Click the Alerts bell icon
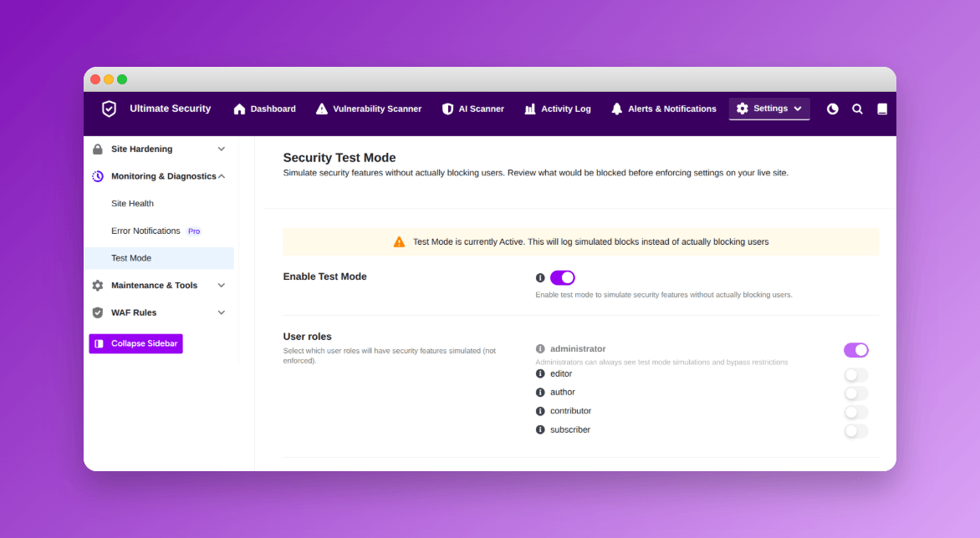This screenshot has height=538, width=980. [617, 109]
